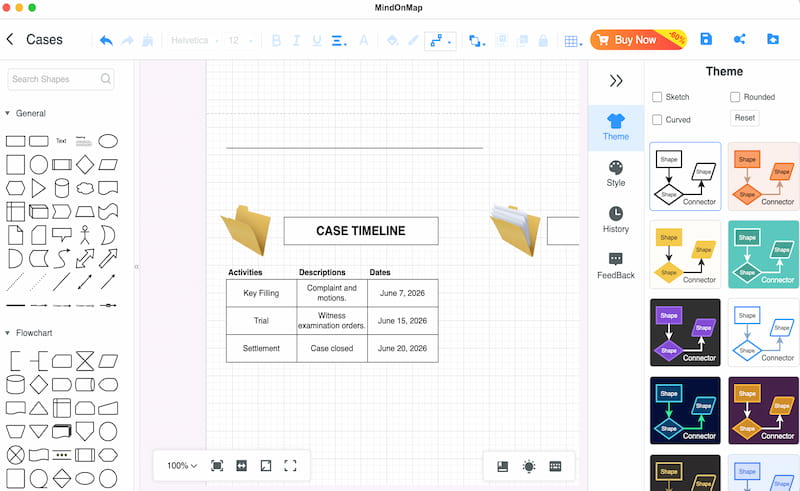Click the fit page icon
Image resolution: width=800 pixels, height=491 pixels.
(x=217, y=465)
